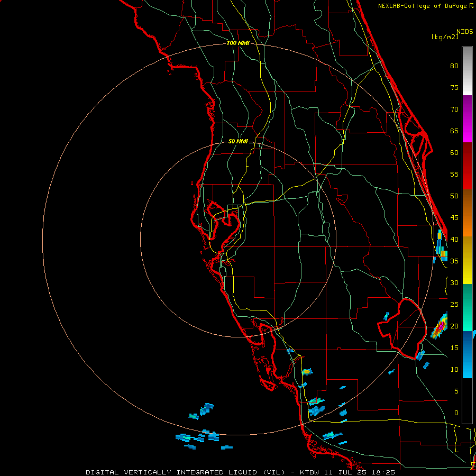Click the "[kg/m2]" units label

click(445, 37)
